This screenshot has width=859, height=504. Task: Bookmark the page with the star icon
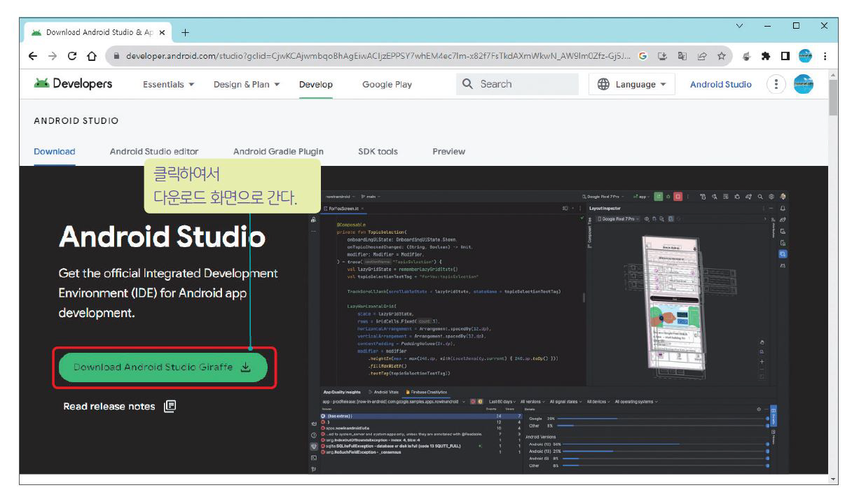click(x=721, y=57)
